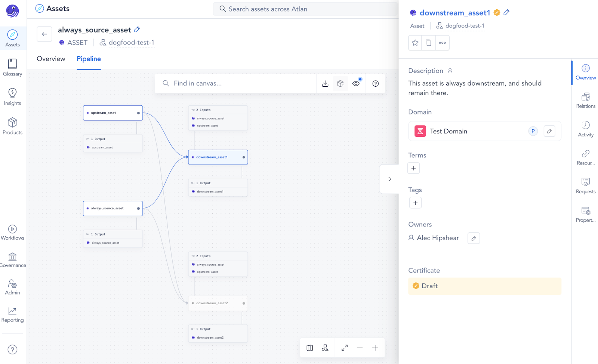The height and width of the screenshot is (364, 598).
Task: Toggle the add-asset cube control on canvas toolbar
Action: tap(340, 83)
